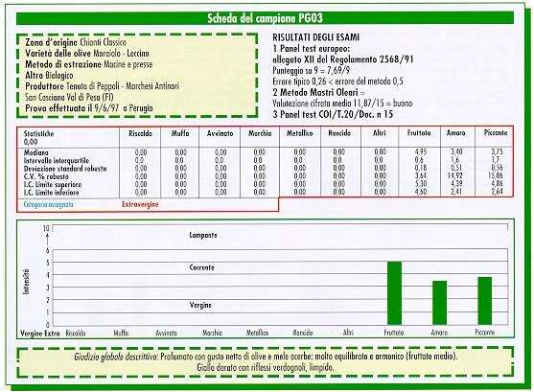
Task: Click the 'Altro Biologico' line
Action: click(x=49, y=75)
